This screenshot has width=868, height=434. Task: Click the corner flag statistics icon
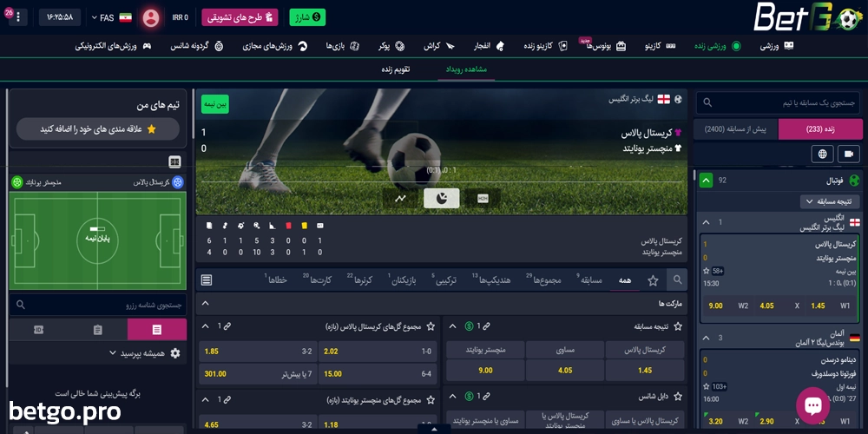pos(272,226)
